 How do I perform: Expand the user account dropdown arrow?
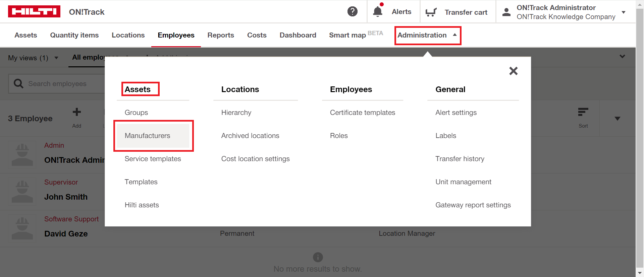624,12
